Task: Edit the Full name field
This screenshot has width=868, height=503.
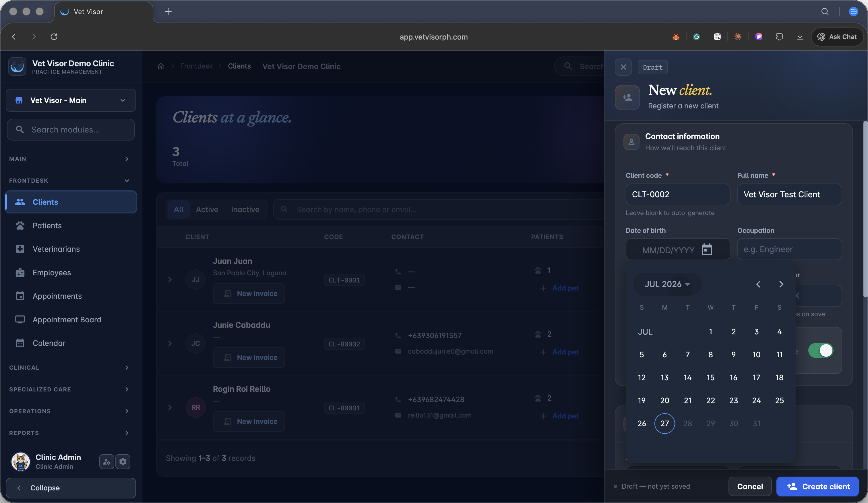Action: (x=789, y=194)
